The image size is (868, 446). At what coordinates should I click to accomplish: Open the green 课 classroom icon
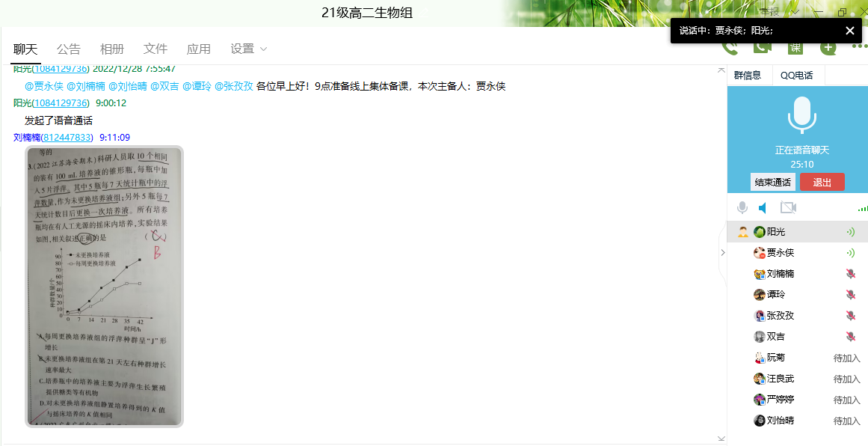795,48
